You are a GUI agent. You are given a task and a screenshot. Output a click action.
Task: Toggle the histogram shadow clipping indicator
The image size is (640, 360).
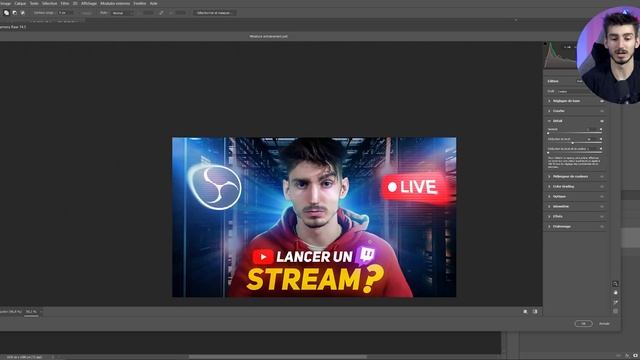point(545,44)
